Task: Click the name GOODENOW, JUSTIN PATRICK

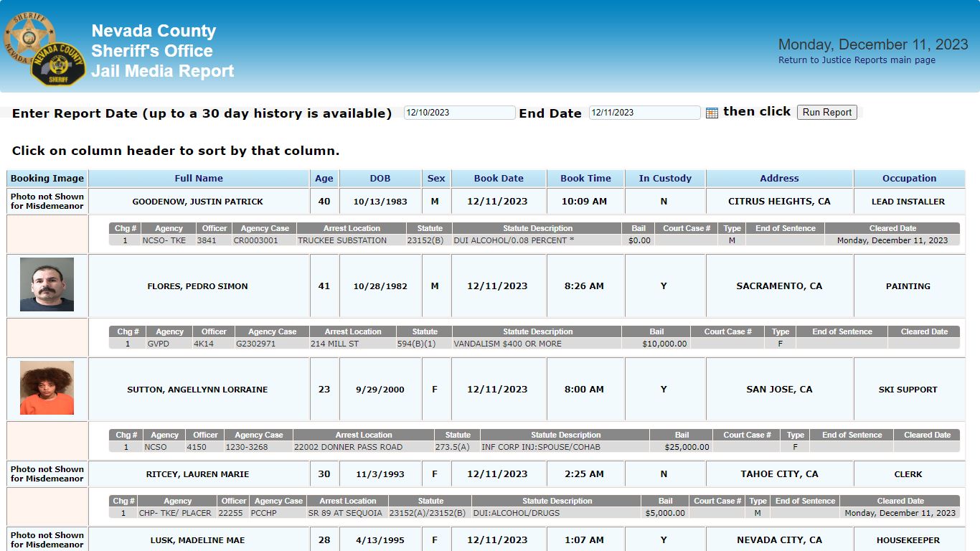Action: coord(198,202)
